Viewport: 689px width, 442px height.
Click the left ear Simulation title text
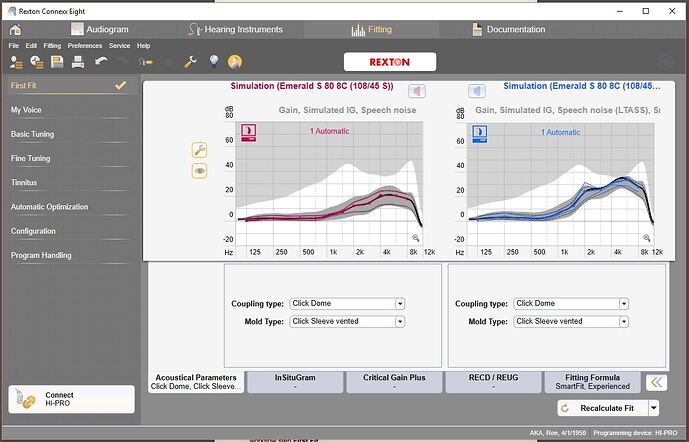pos(582,86)
